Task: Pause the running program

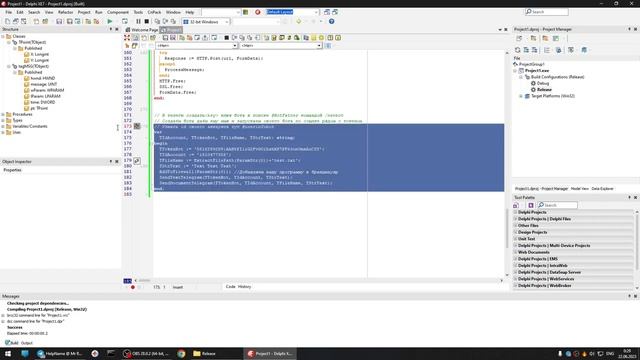Action: coord(138,21)
